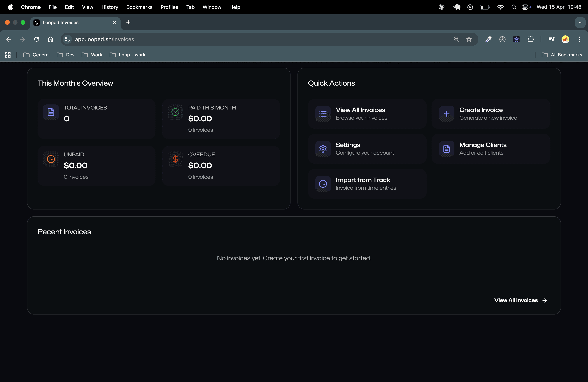
Task: Open the Bookmarks menu
Action: click(139, 7)
